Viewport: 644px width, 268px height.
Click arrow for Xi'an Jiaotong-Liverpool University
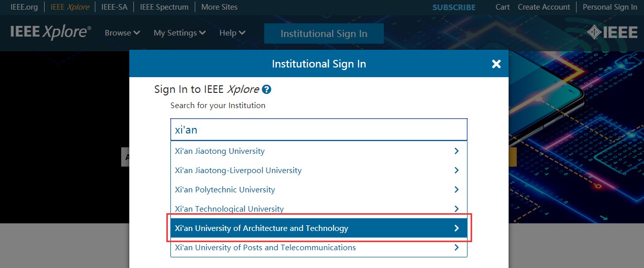click(456, 170)
